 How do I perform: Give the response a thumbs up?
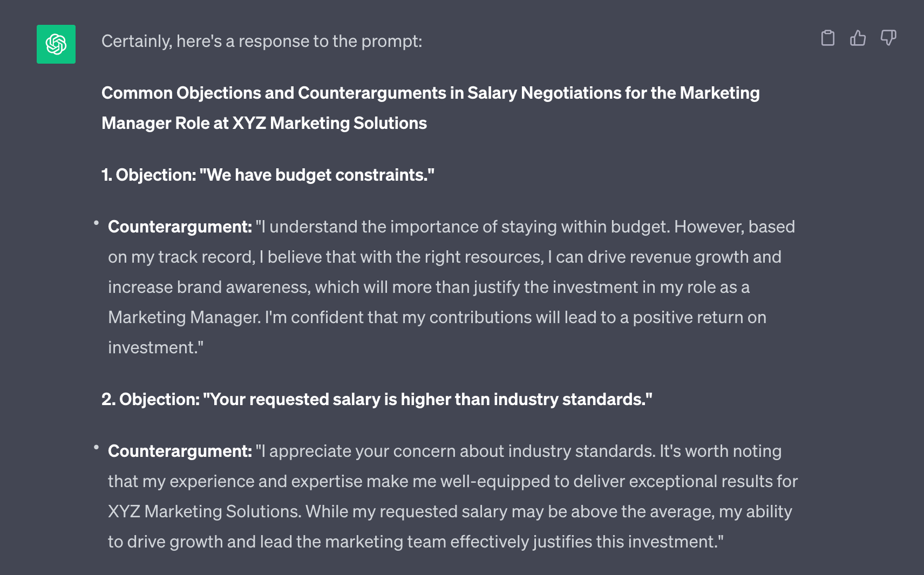858,38
